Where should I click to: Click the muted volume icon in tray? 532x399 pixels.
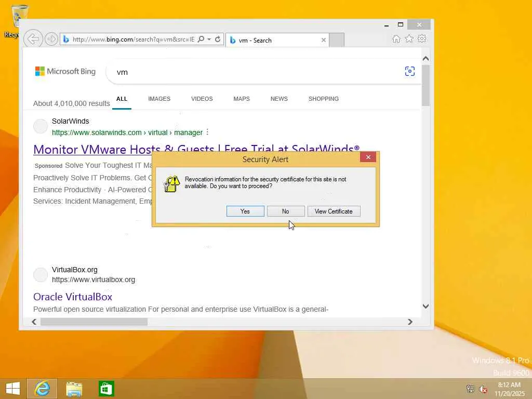[483, 389]
